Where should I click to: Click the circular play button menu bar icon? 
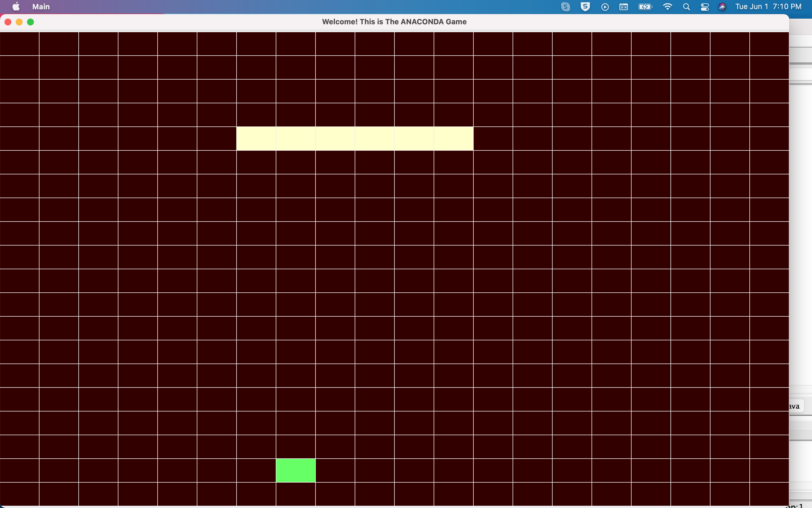coord(605,7)
